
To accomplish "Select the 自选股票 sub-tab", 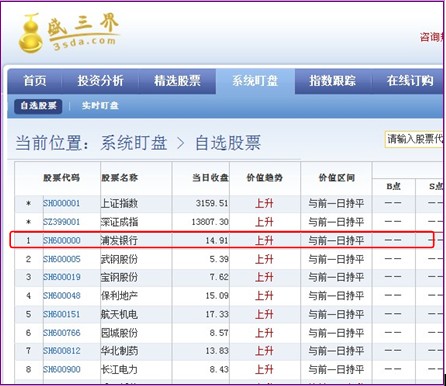I will (38, 106).
